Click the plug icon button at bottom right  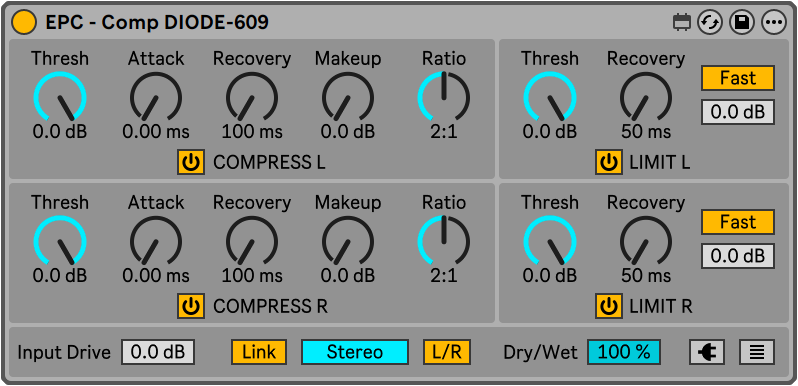[707, 352]
